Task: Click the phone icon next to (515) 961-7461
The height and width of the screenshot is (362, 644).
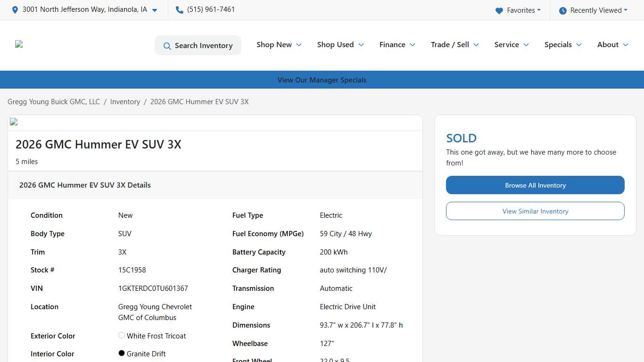Action: (179, 9)
